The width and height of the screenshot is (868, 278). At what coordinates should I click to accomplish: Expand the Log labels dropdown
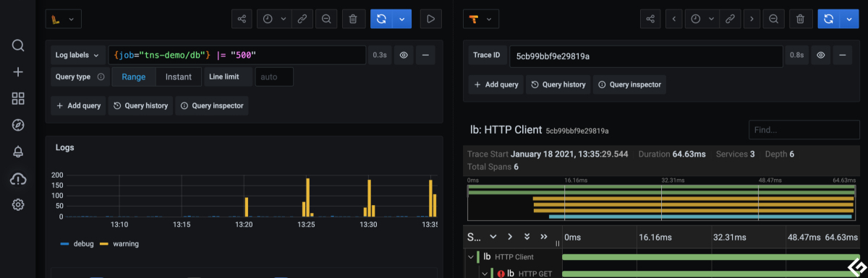click(77, 55)
